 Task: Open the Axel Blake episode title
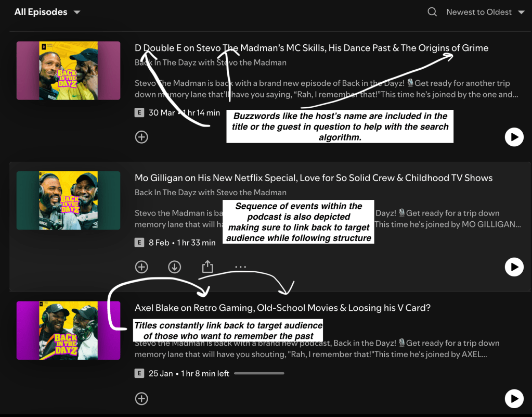[282, 308]
